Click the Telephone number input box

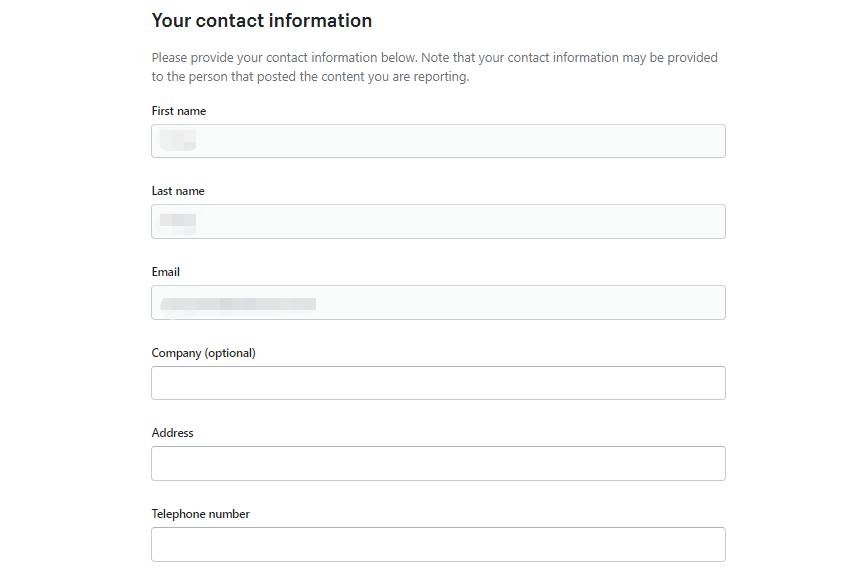coord(438,544)
